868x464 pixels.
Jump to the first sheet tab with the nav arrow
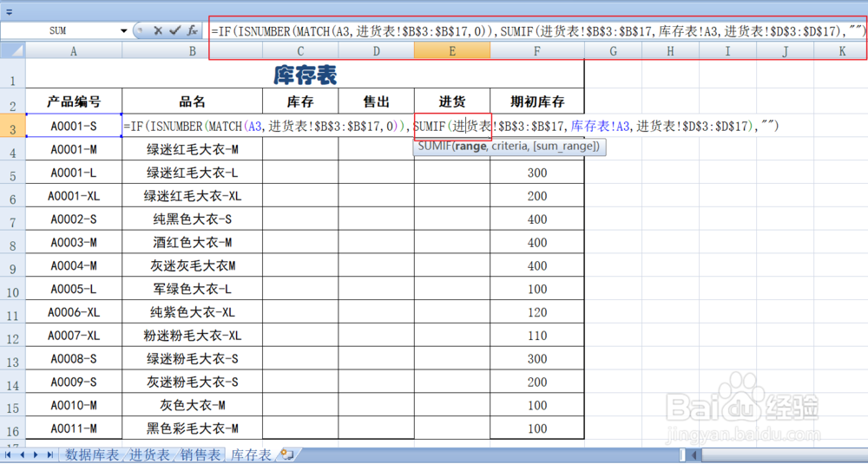tap(9, 454)
